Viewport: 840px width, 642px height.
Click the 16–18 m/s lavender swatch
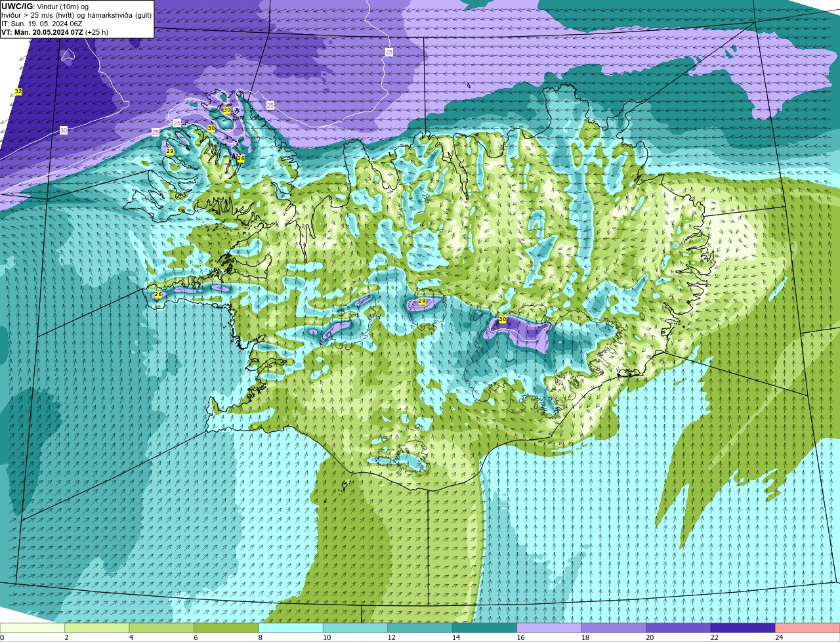(x=549, y=628)
